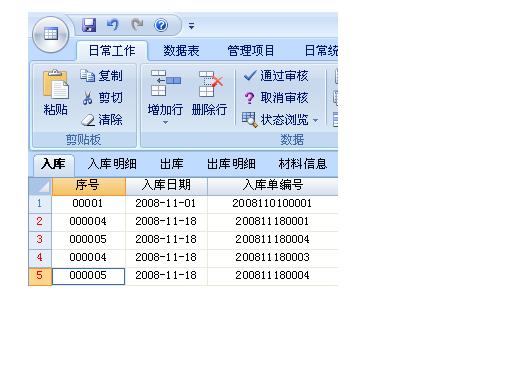Open the 状态浏览 dropdown arrow
This screenshot has width=512, height=384.
click(315, 120)
